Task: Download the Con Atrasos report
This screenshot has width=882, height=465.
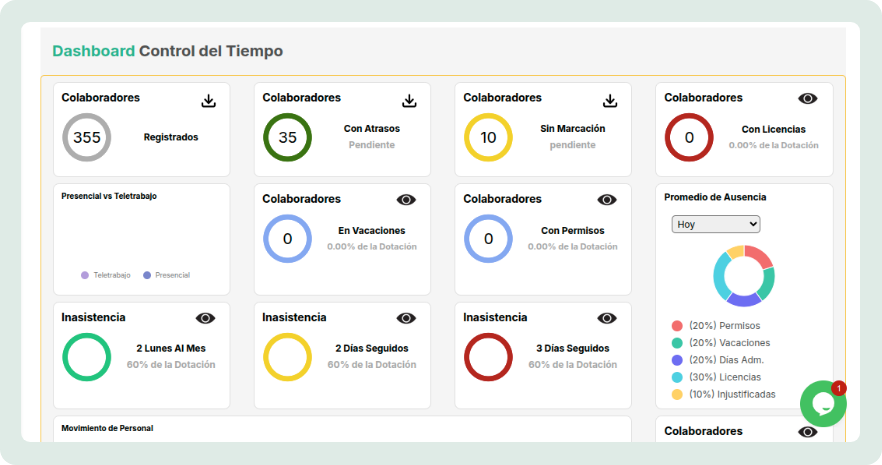Action: (x=409, y=100)
